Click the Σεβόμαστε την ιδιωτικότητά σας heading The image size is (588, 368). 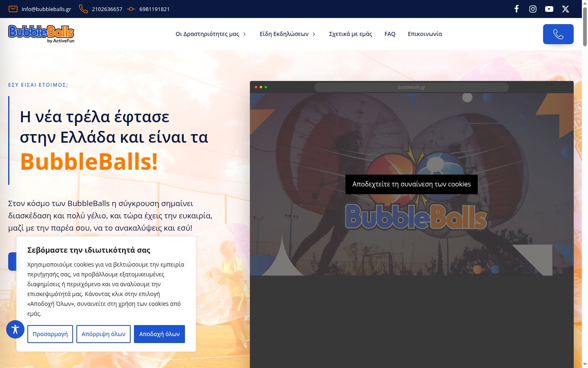coord(89,250)
